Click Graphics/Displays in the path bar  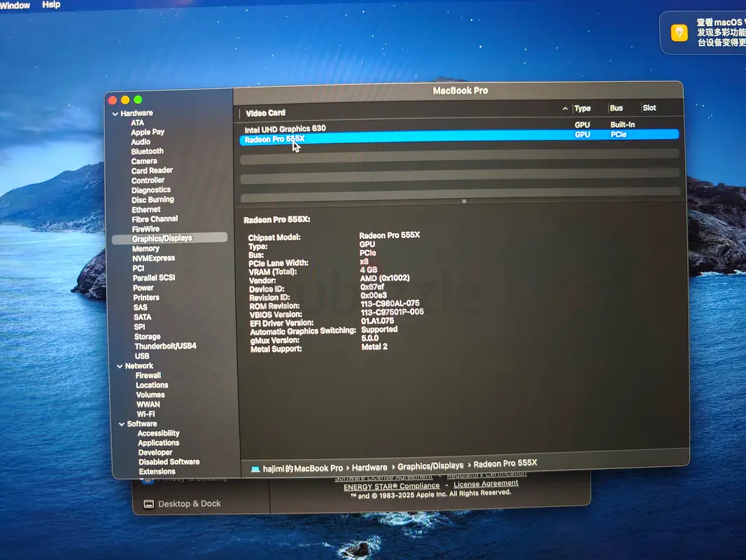[430, 465]
